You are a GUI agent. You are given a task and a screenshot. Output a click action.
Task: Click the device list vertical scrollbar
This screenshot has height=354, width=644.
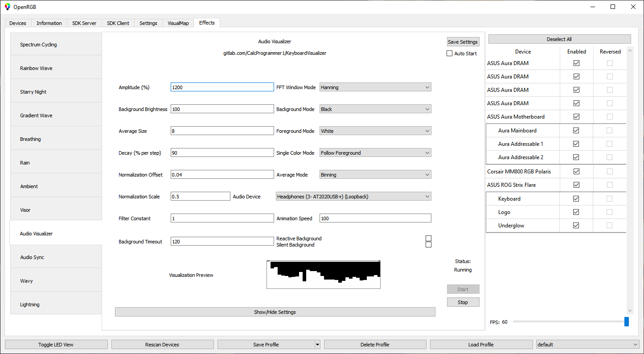pos(630,180)
